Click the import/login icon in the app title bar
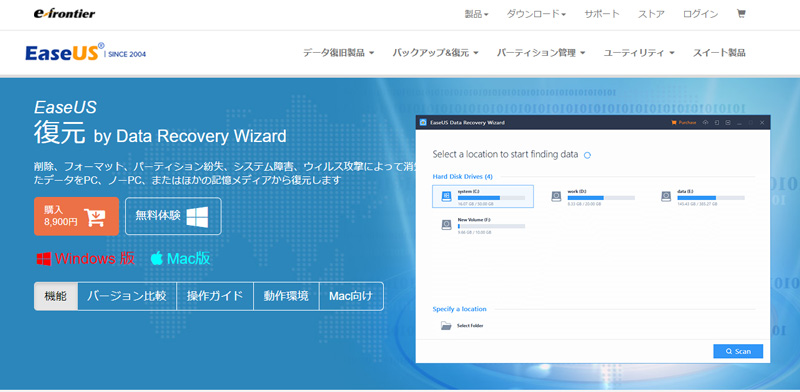800x392 pixels. [717, 122]
